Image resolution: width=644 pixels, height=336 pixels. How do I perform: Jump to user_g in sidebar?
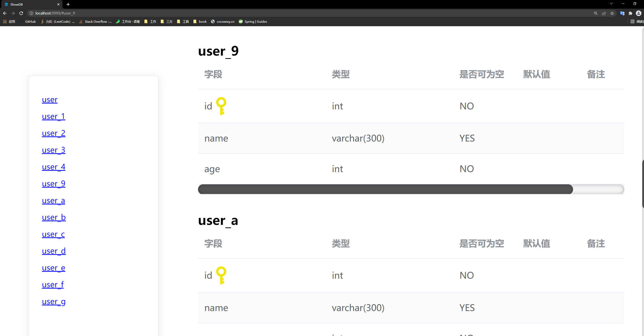[x=54, y=301]
